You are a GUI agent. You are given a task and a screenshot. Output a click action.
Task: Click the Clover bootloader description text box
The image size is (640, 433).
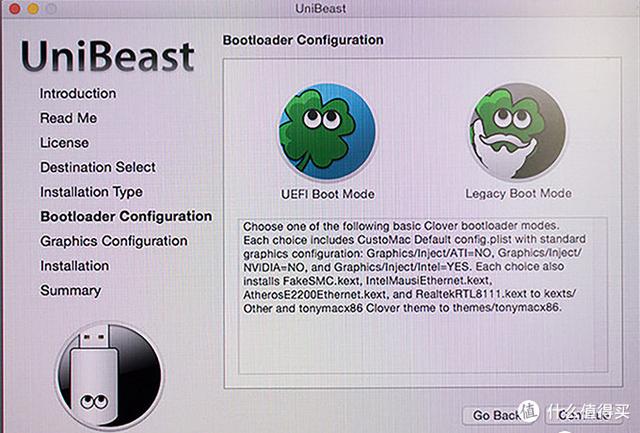tap(423, 295)
